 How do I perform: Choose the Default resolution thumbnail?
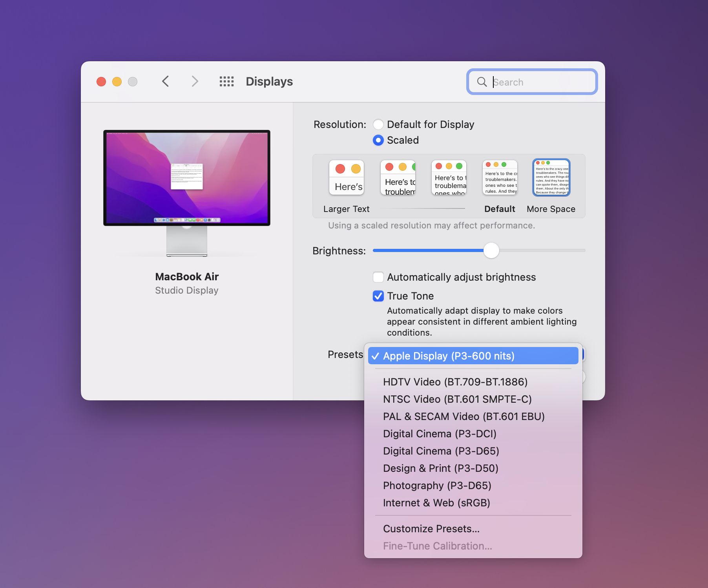500,177
